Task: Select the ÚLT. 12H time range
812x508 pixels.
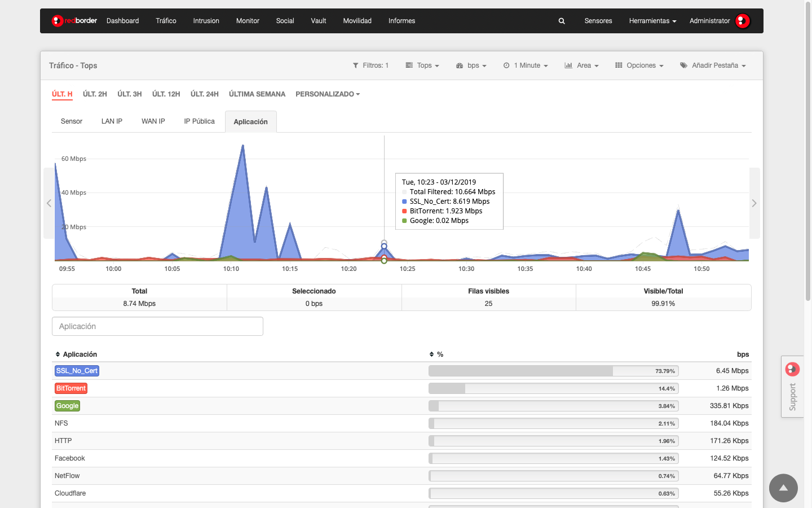Action: [166, 94]
